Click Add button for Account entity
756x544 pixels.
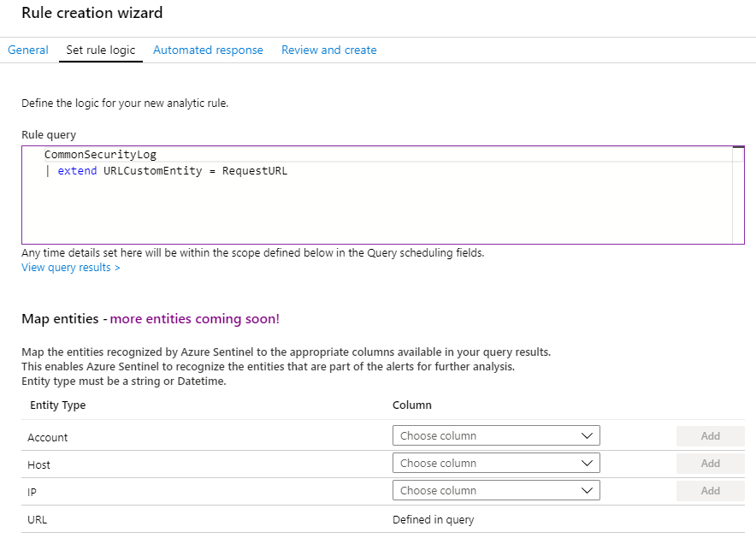point(710,436)
